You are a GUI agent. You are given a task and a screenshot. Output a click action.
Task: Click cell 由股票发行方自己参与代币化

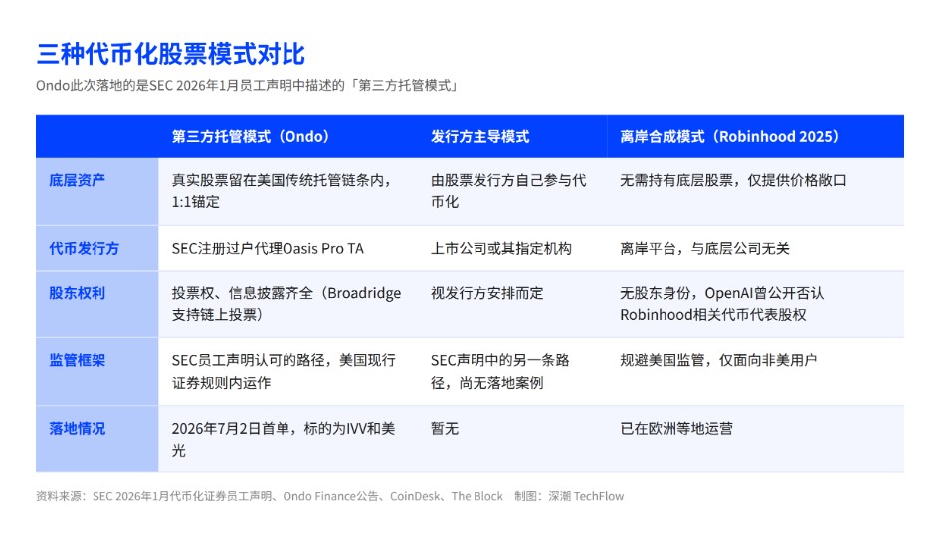[508, 191]
